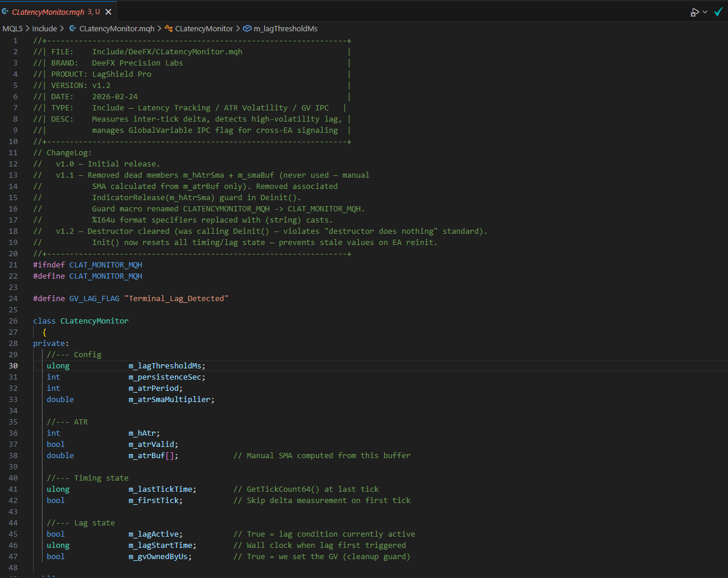Click the #ifndef CLAT_MONITOR_MQH directive
The height and width of the screenshot is (578, 728).
point(87,264)
